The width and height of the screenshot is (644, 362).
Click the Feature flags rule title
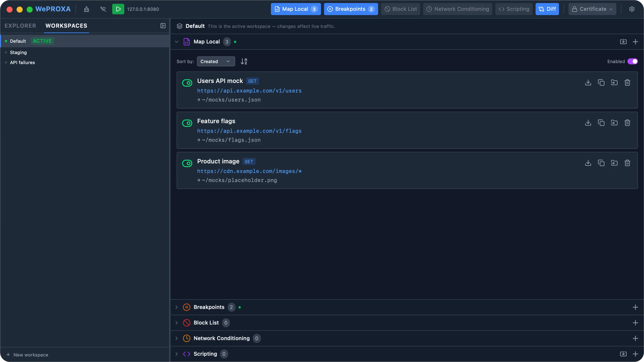tap(216, 121)
